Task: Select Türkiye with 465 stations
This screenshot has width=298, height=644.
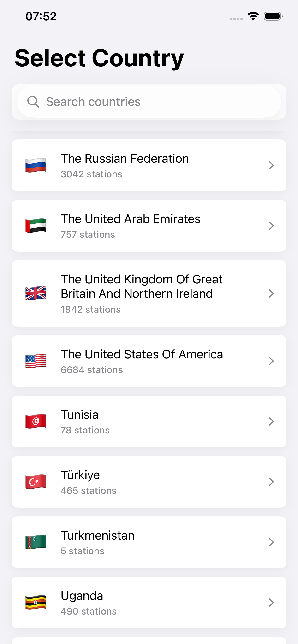Action: point(80,475)
